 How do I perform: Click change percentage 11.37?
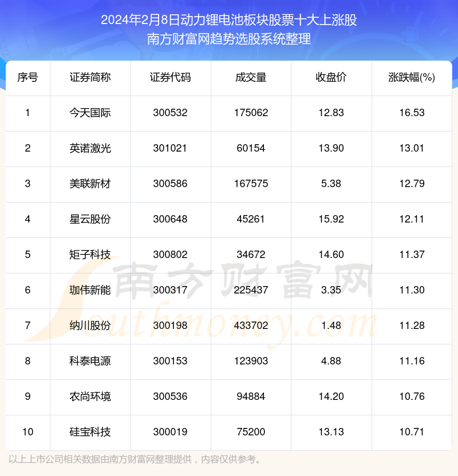point(412,255)
